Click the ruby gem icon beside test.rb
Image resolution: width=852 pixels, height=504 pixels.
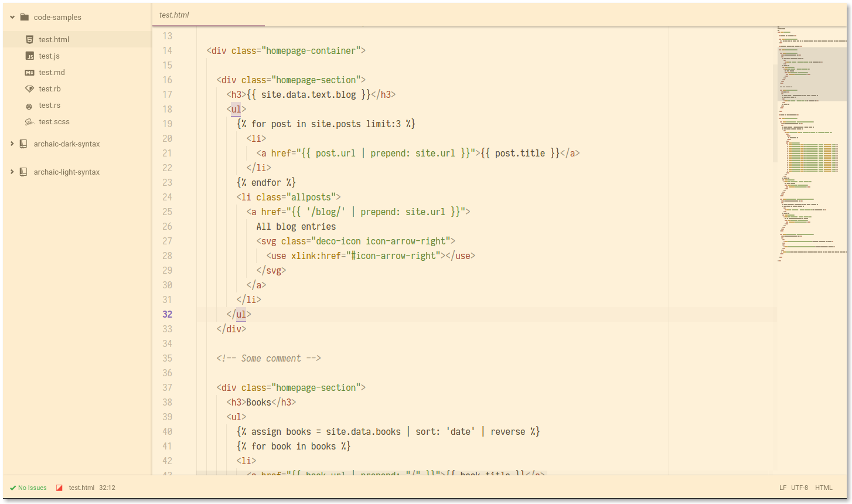coord(29,88)
